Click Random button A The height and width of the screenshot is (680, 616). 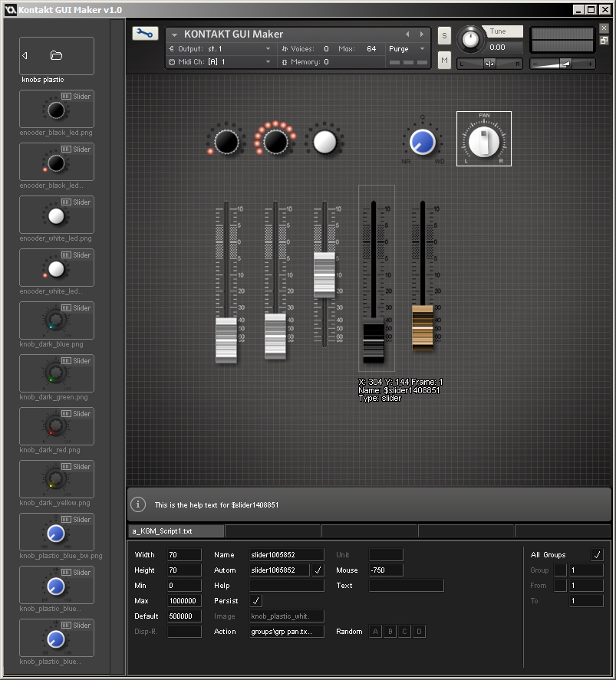tap(376, 632)
